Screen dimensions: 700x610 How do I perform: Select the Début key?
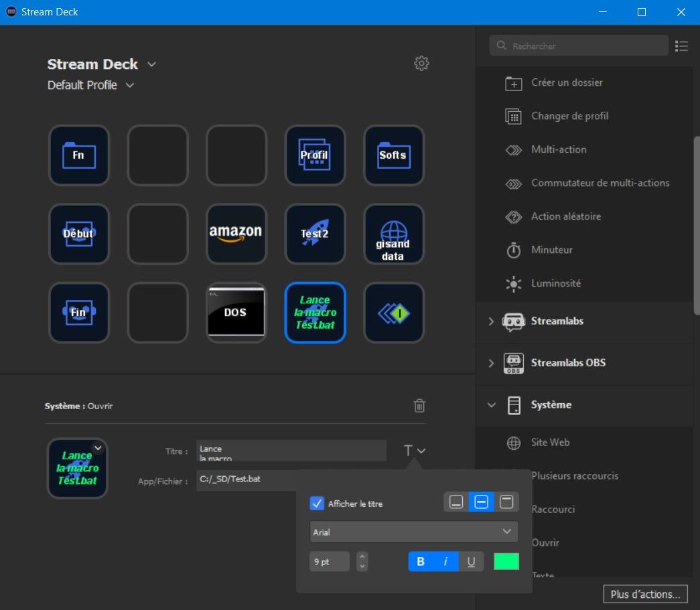(79, 234)
